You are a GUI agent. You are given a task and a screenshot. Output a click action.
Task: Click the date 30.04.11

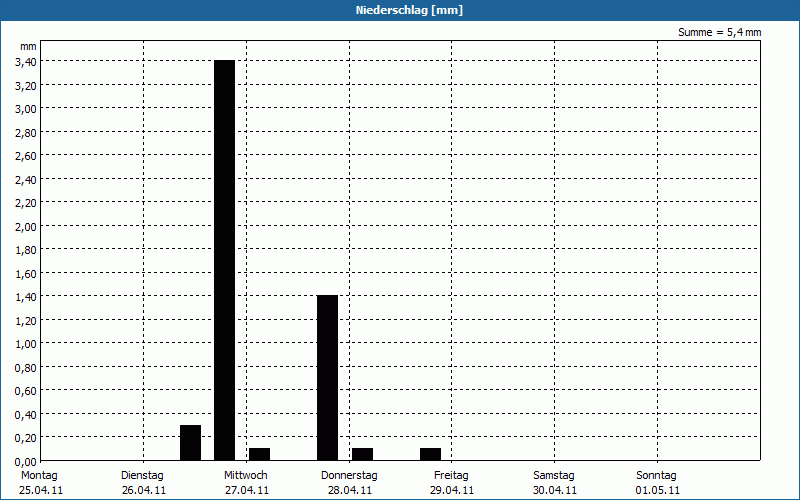[555, 490]
